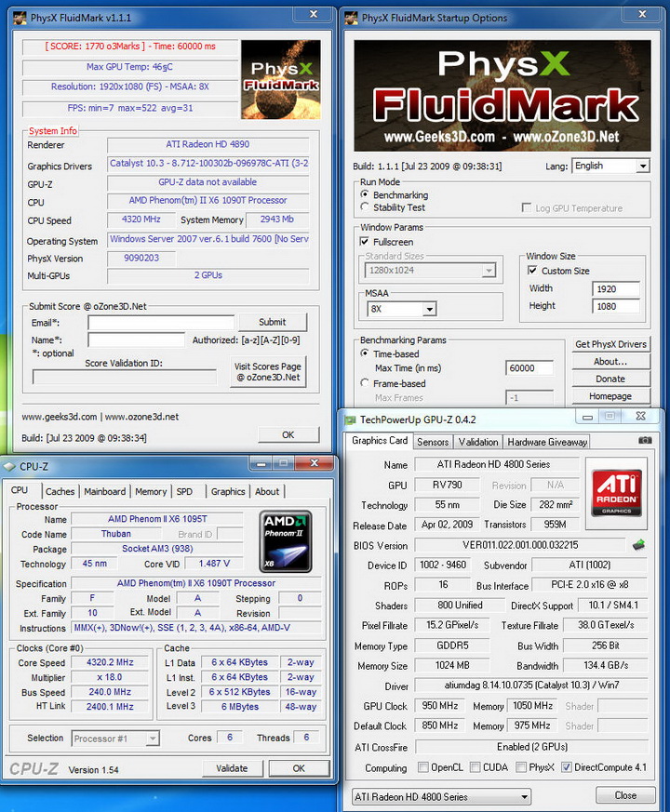
Task: Click the CPU-Z title bar icon
Action: (9, 467)
